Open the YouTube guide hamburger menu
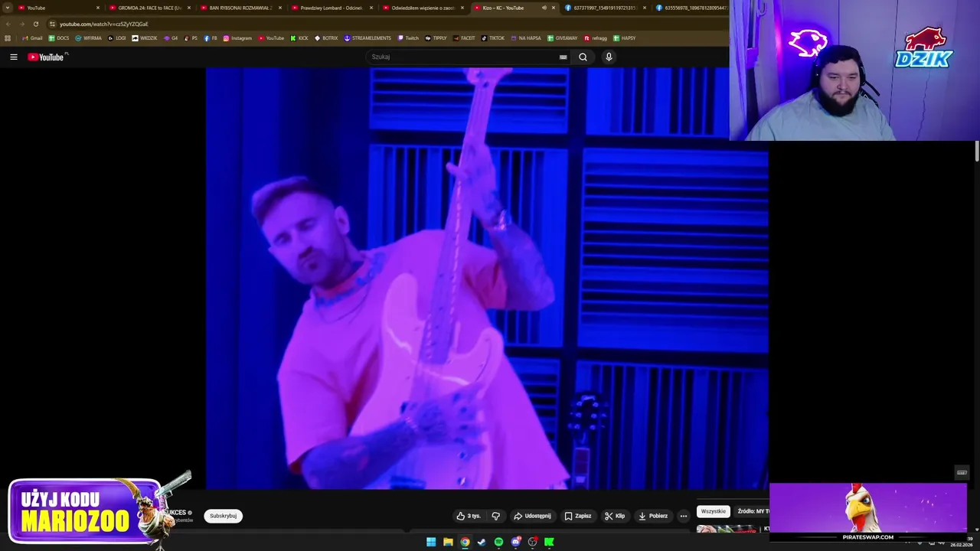Image resolution: width=980 pixels, height=551 pixels. [x=13, y=57]
